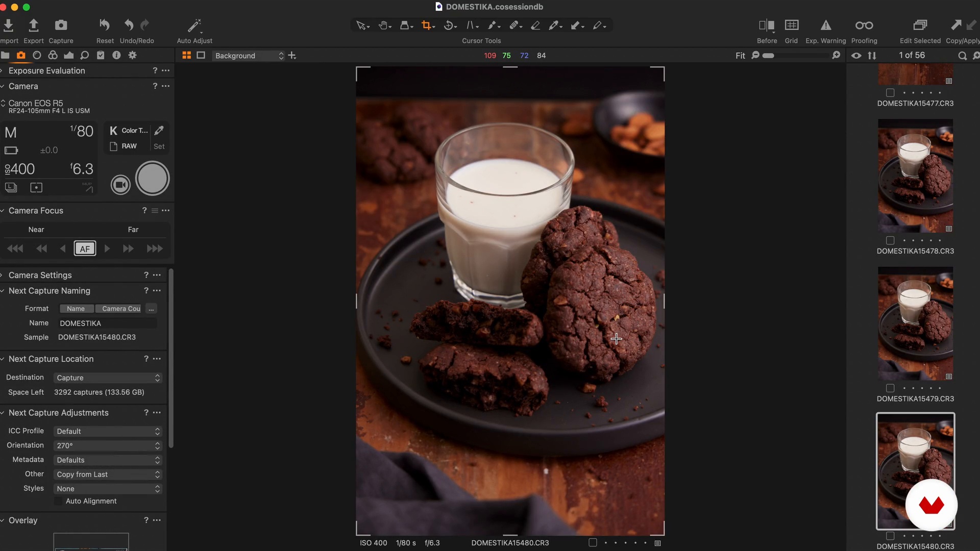Select the white balance eyedropper tool
The height and width of the screenshot is (551, 980).
pos(554,26)
